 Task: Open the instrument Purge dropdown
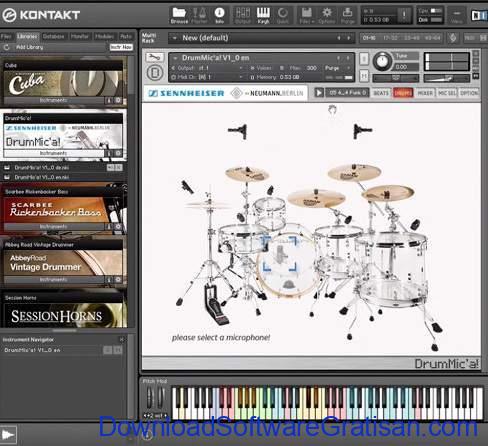337,68
